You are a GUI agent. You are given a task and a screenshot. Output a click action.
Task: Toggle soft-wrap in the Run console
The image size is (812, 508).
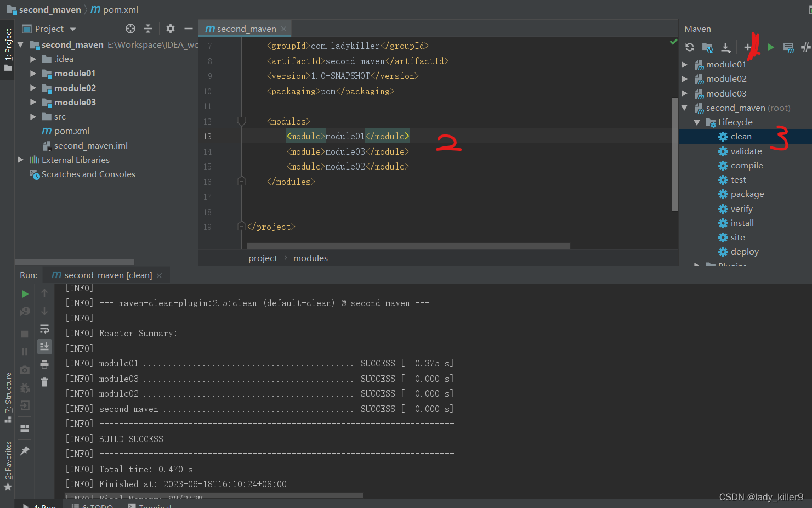[x=44, y=329]
